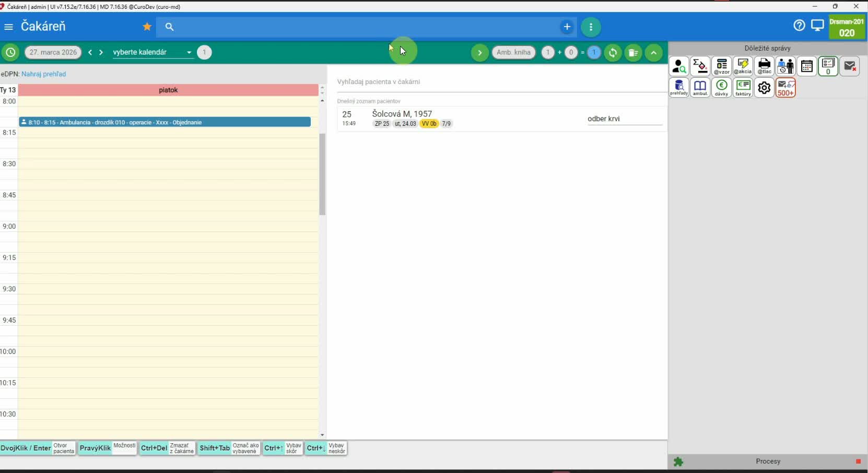This screenshot has width=868, height=473.
Task: Go to the next day arrow
Action: tap(101, 52)
